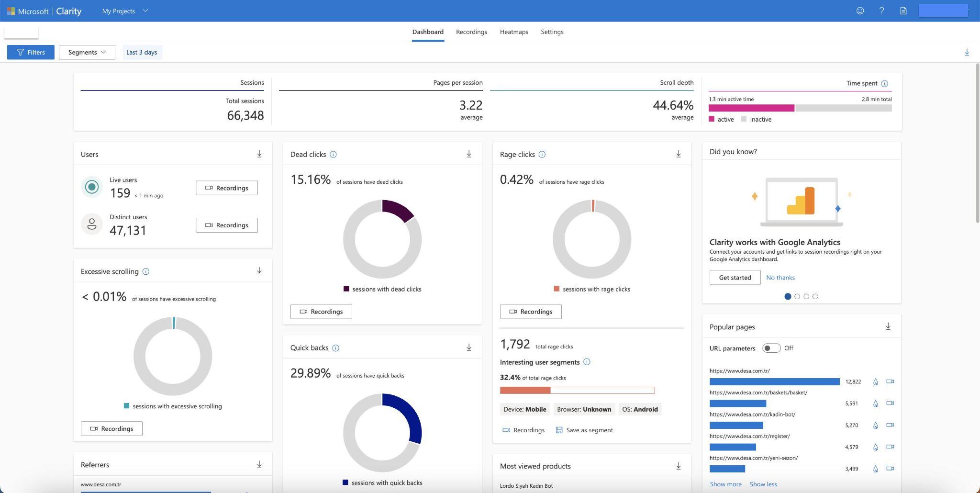Switch to the Settings tab
The height and width of the screenshot is (493, 980).
pyautogui.click(x=552, y=32)
